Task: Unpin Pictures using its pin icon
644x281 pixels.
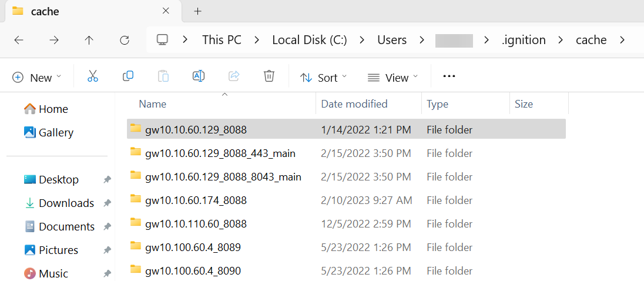Action: click(x=107, y=250)
